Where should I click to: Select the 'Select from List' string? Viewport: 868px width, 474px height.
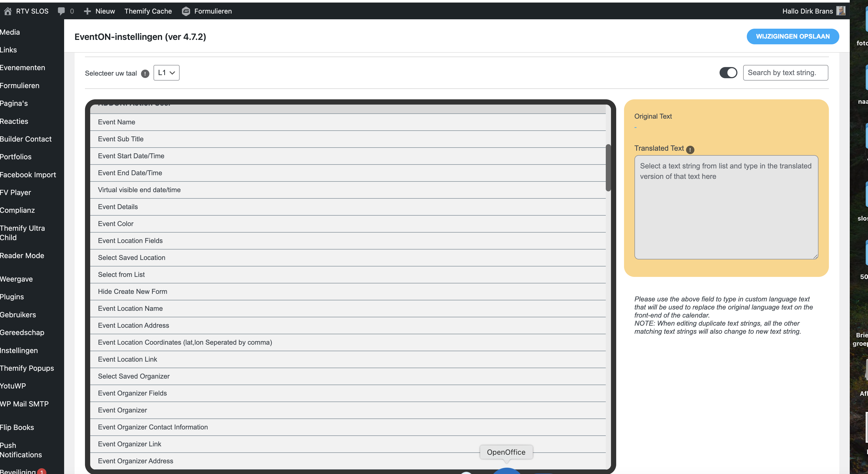coord(348,275)
